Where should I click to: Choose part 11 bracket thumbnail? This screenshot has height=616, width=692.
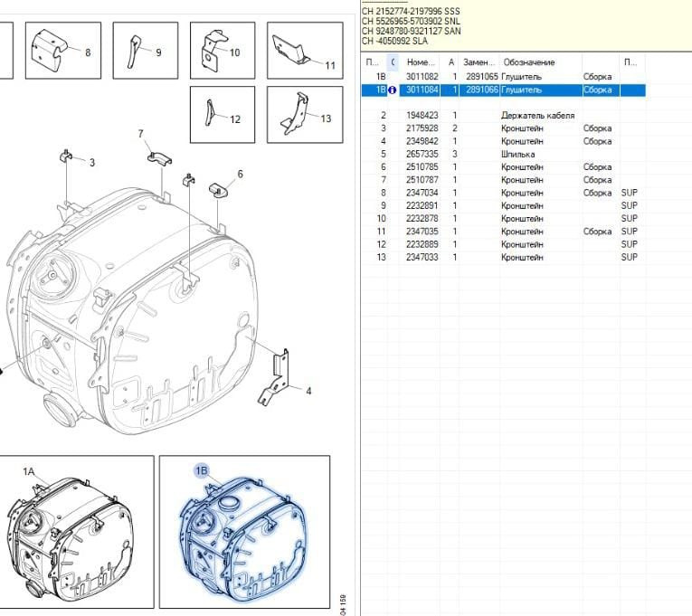(x=301, y=50)
